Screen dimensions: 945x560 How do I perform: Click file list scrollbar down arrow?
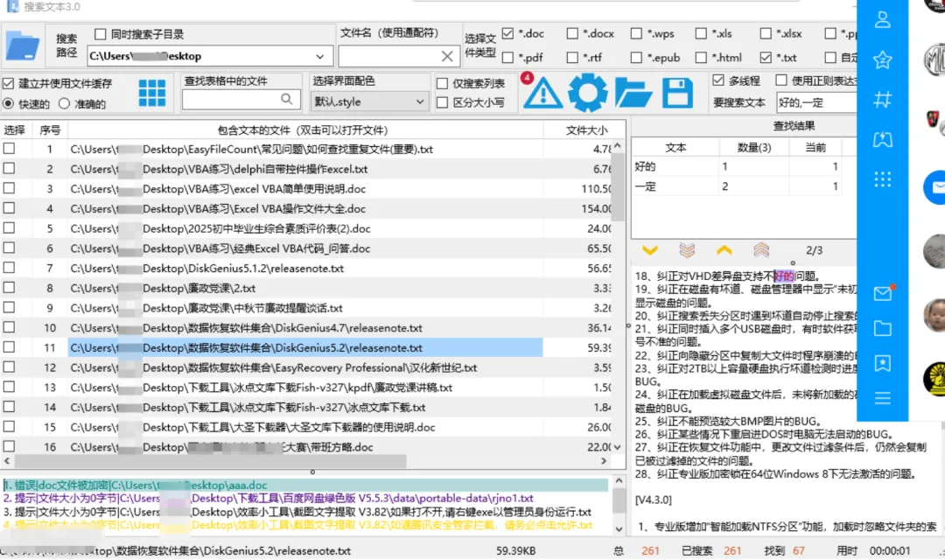(x=618, y=447)
